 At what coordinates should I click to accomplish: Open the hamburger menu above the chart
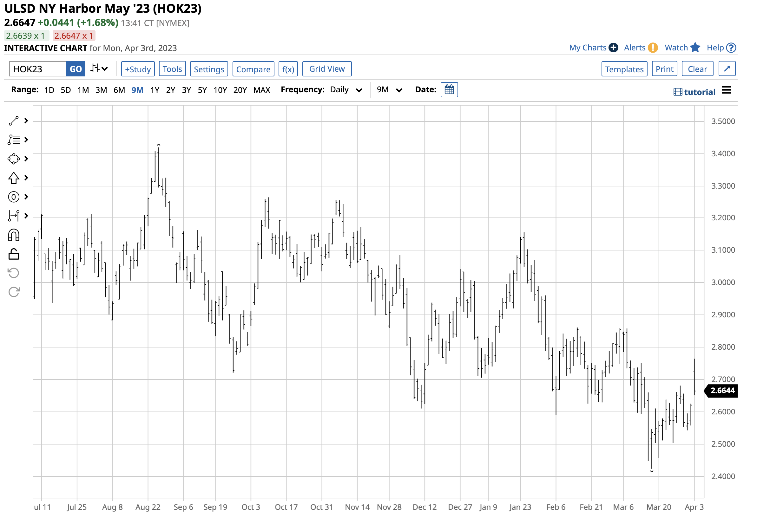click(x=727, y=90)
